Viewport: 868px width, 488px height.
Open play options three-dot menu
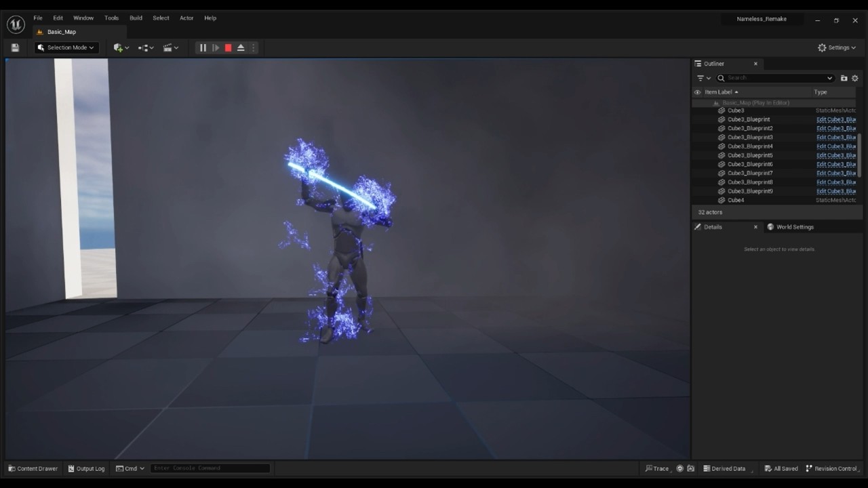coord(253,47)
